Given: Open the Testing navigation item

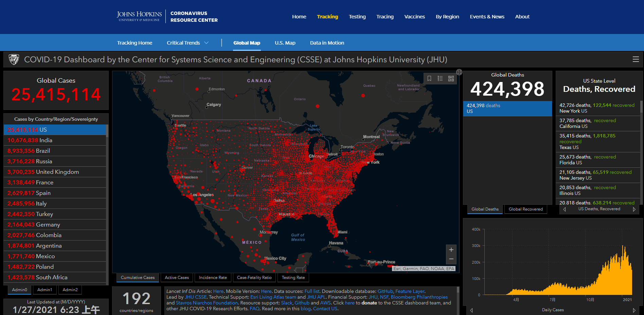Looking at the screenshot, I should pyautogui.click(x=357, y=17).
